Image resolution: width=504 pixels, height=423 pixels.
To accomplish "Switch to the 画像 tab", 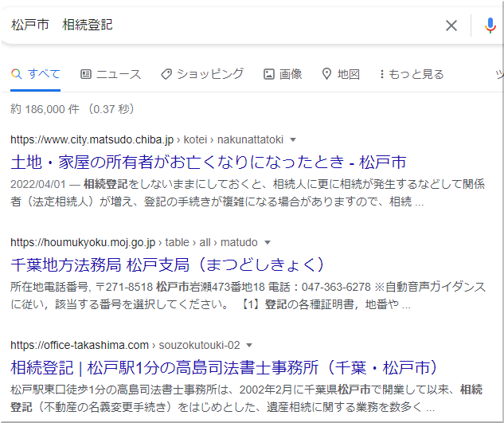I will click(283, 74).
